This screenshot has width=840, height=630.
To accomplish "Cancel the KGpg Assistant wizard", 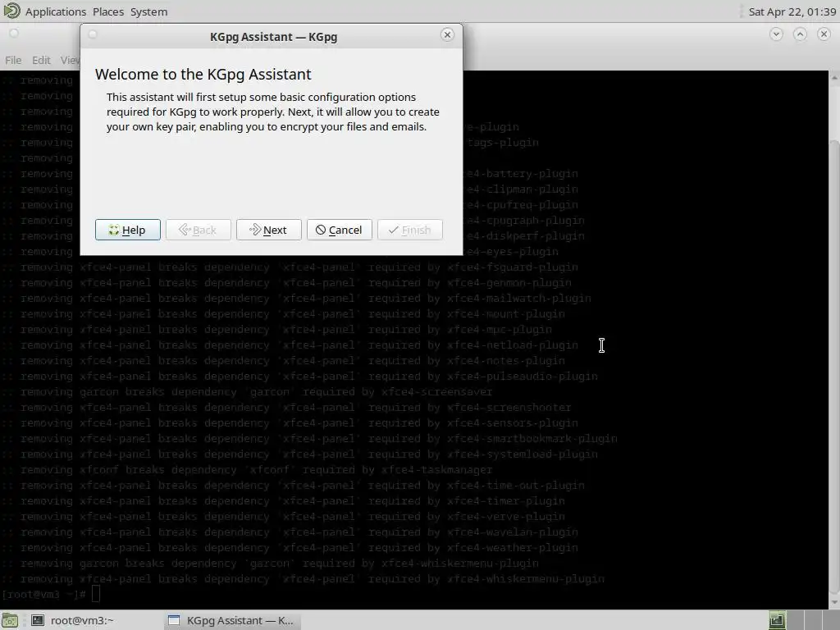I will (x=339, y=230).
